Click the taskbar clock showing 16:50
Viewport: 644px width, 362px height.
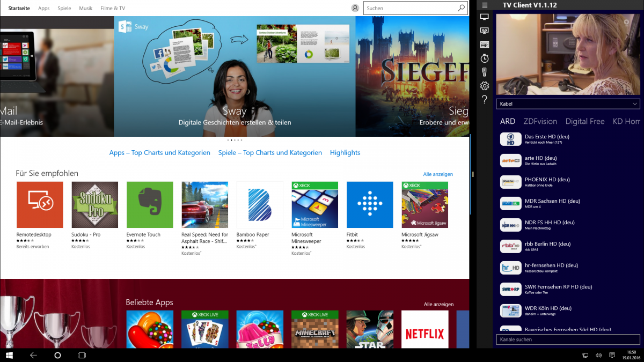tap(632, 355)
